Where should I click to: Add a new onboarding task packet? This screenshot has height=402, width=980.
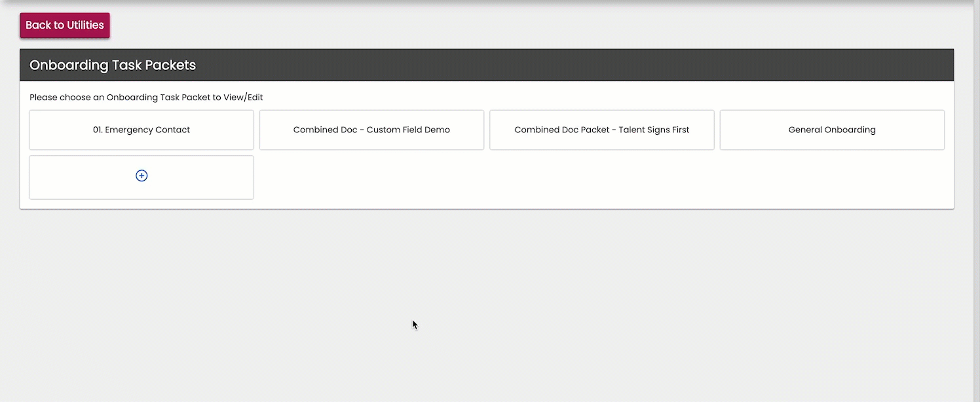click(141, 177)
